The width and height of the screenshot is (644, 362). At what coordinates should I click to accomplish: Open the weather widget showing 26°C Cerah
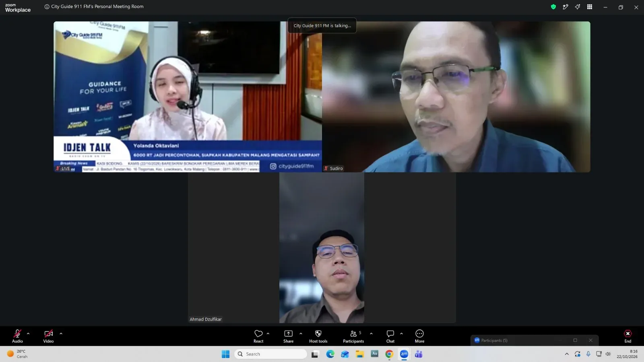(17, 354)
